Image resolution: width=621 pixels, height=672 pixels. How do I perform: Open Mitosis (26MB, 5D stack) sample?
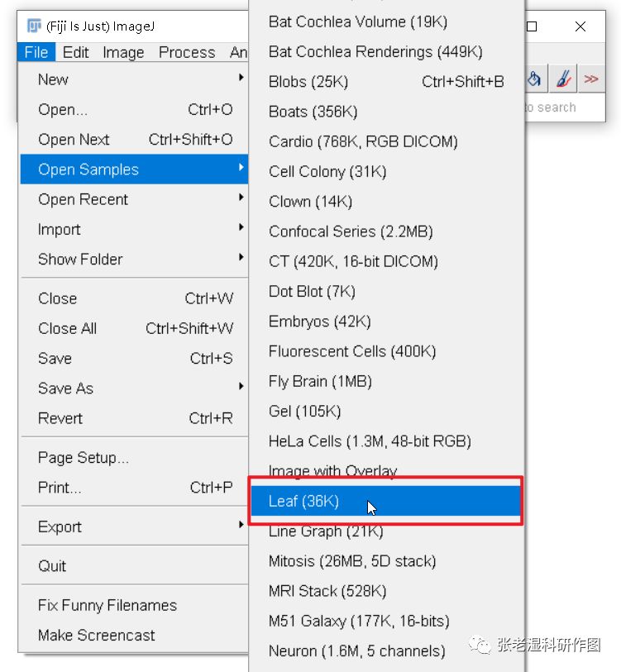386,561
